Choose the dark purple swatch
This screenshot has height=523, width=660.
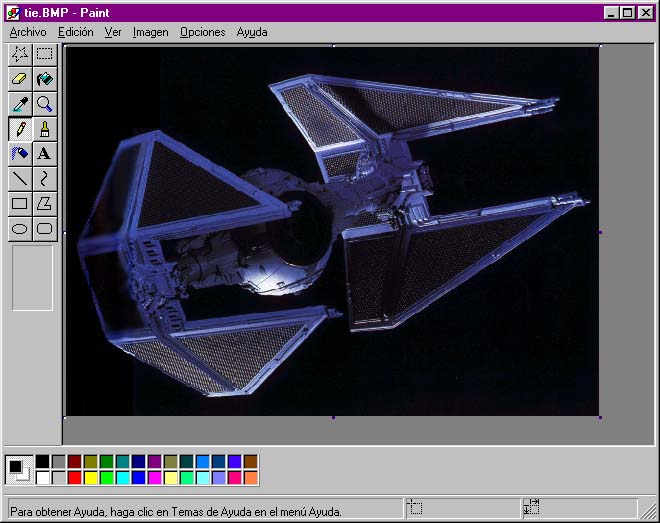(154, 462)
